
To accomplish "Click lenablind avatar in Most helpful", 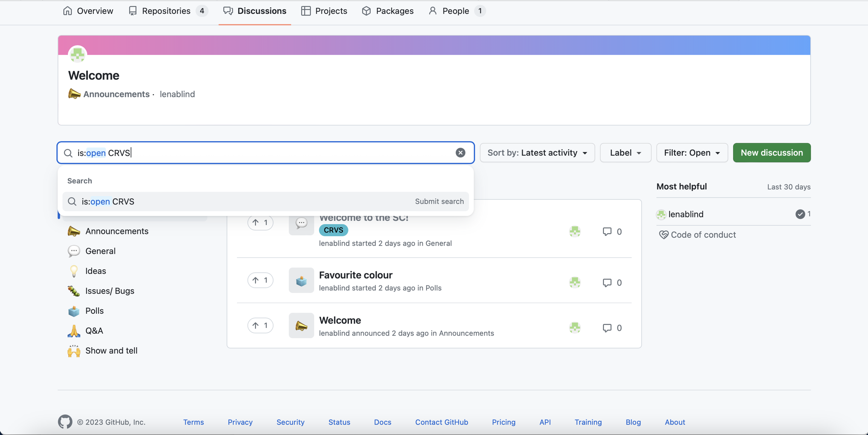I will click(x=661, y=214).
